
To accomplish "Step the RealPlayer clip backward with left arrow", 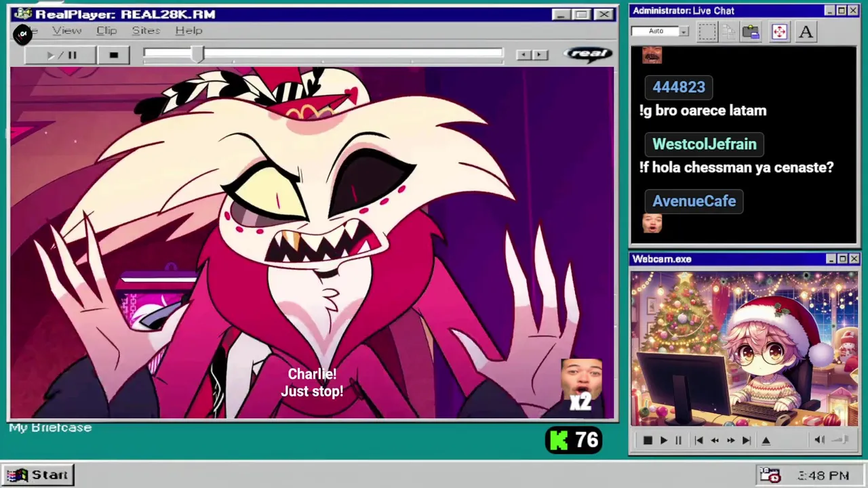I will click(x=524, y=55).
